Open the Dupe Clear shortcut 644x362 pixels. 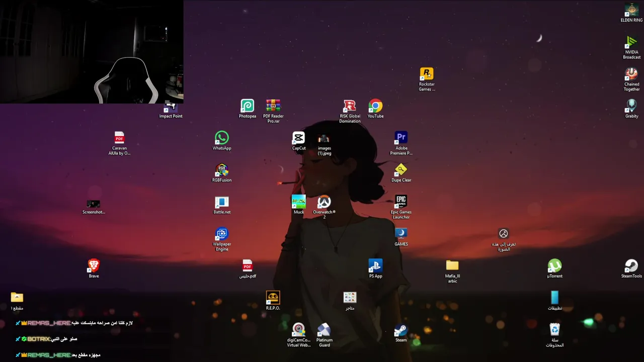click(401, 173)
